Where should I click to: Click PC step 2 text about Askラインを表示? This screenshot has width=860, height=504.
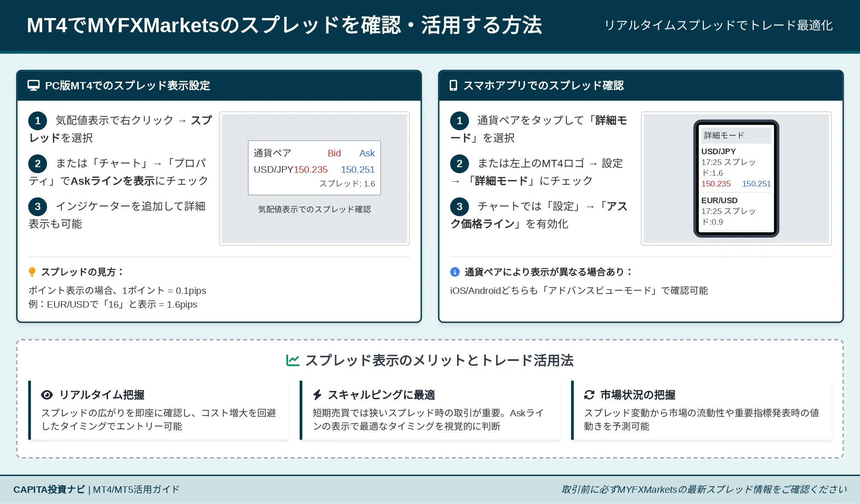click(119, 172)
